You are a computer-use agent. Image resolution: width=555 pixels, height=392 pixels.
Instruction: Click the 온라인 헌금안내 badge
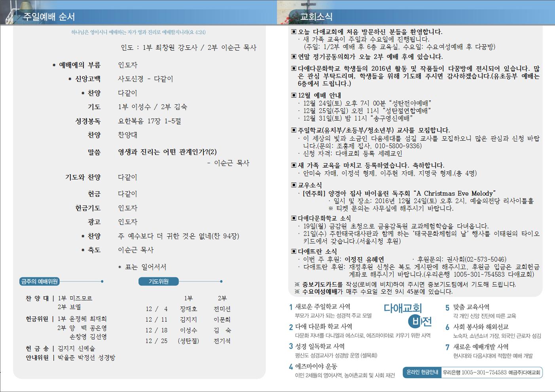(422, 372)
